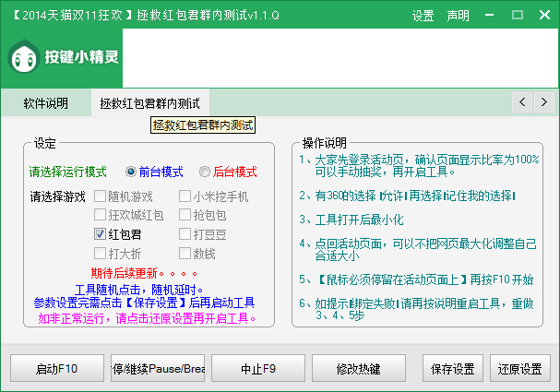Click instruction 1 about 大家先登录活动页
The image size is (560, 392).
coord(419,165)
